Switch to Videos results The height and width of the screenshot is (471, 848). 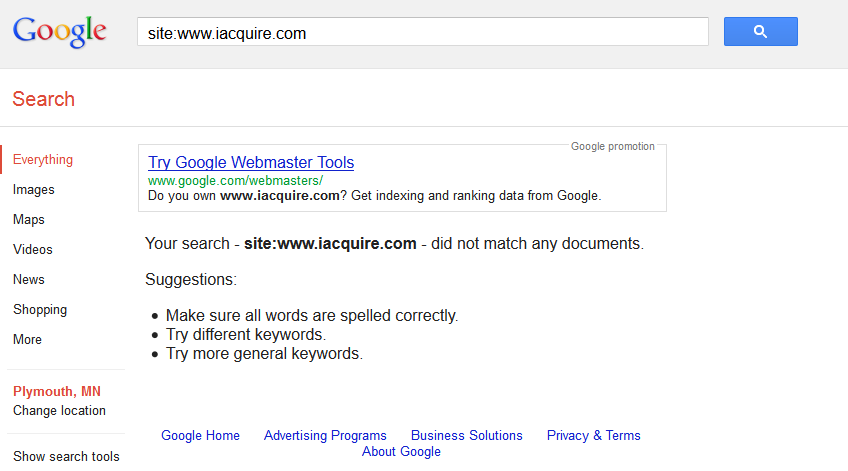click(x=32, y=249)
